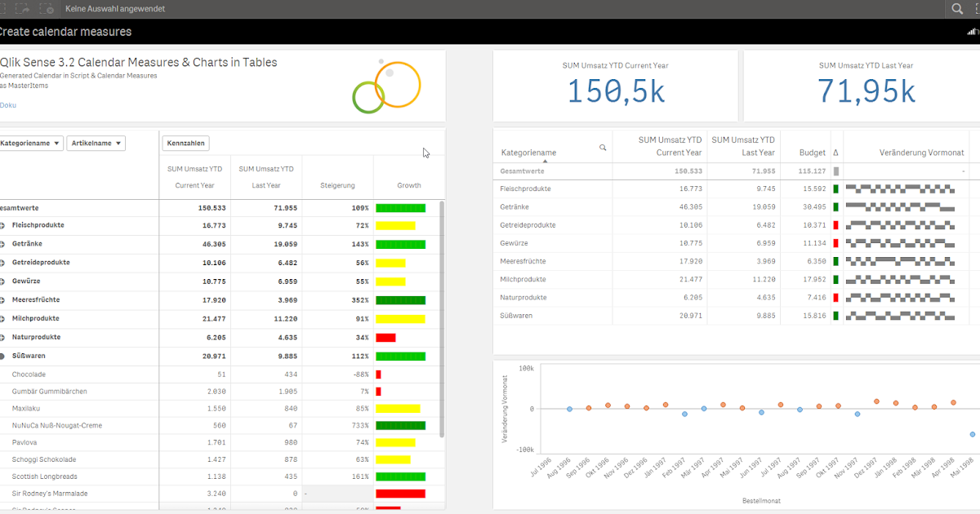Click the green Growth bar for Meeresfrüchte
Screen dimensions: 980x514
point(401,300)
